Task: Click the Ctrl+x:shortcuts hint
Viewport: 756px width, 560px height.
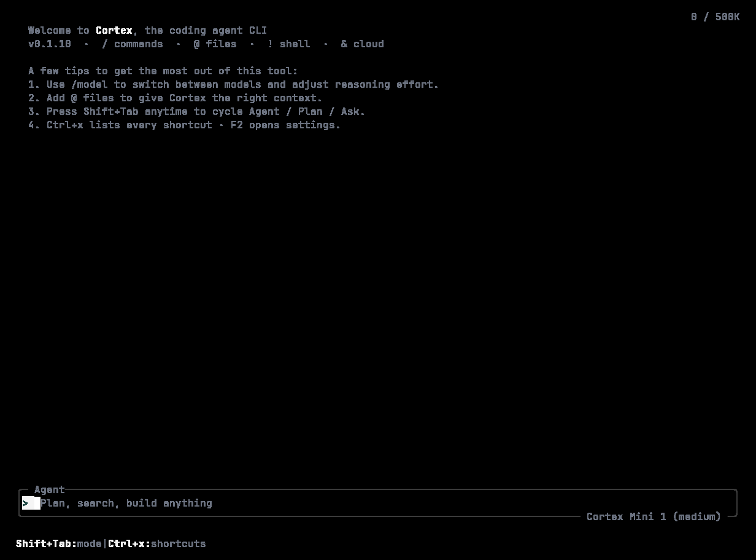Action: [157, 543]
